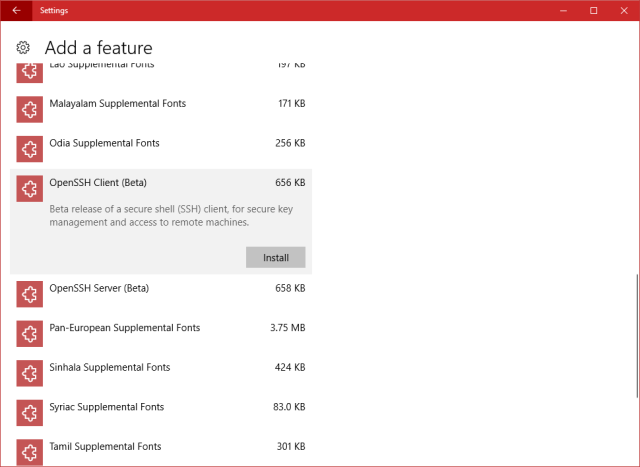Click the Tamil Supplemental Fonts puzzle icon
Image resolution: width=640 pixels, height=467 pixels.
coord(29,452)
